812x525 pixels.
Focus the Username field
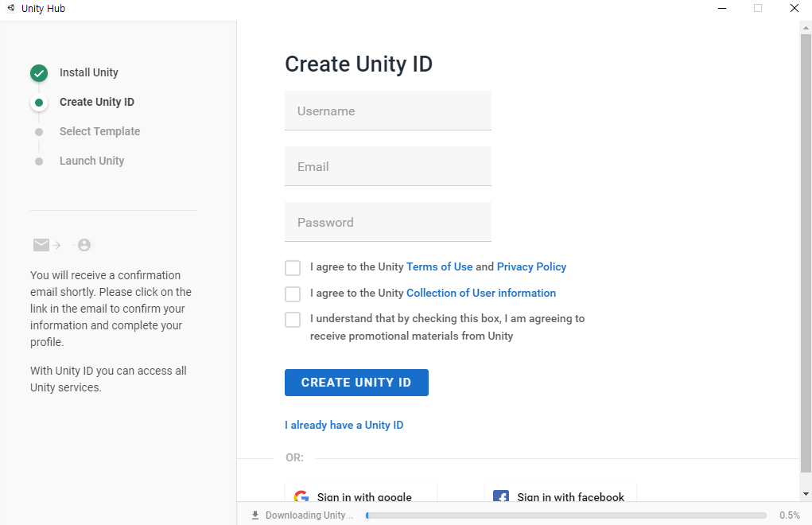click(x=388, y=111)
